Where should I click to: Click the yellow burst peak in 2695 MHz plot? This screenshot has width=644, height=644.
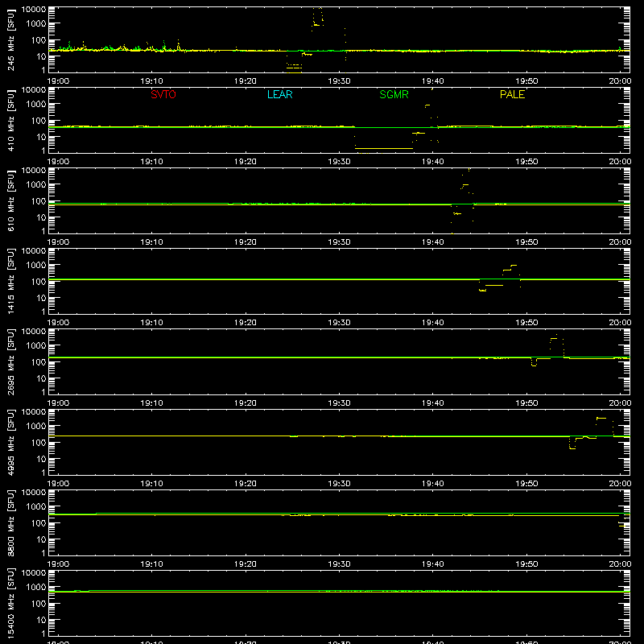pyautogui.click(x=554, y=338)
